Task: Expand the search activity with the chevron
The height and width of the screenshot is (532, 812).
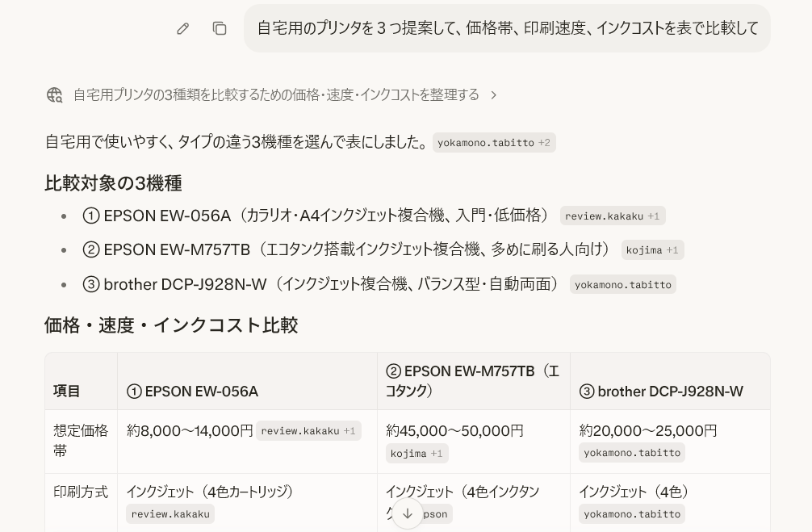Action: [x=493, y=94]
